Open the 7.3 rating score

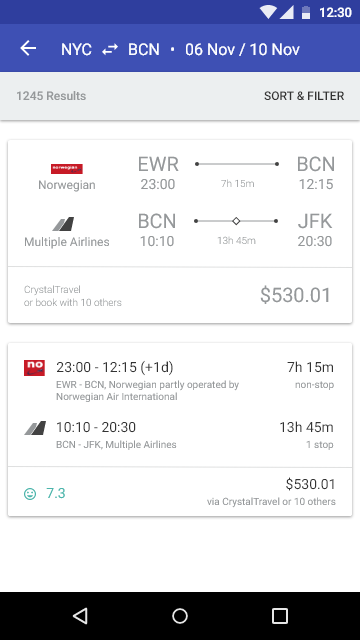point(56,493)
